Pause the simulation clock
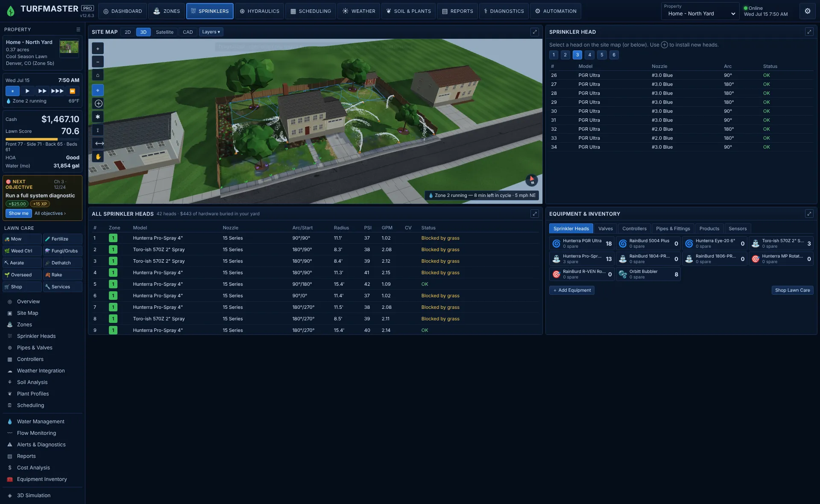The width and height of the screenshot is (820, 504). click(12, 91)
